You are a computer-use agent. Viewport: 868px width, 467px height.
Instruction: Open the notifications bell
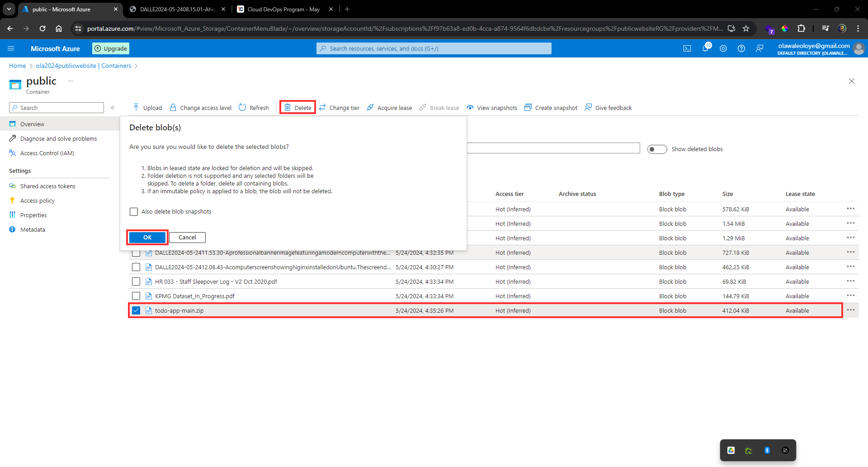click(705, 48)
